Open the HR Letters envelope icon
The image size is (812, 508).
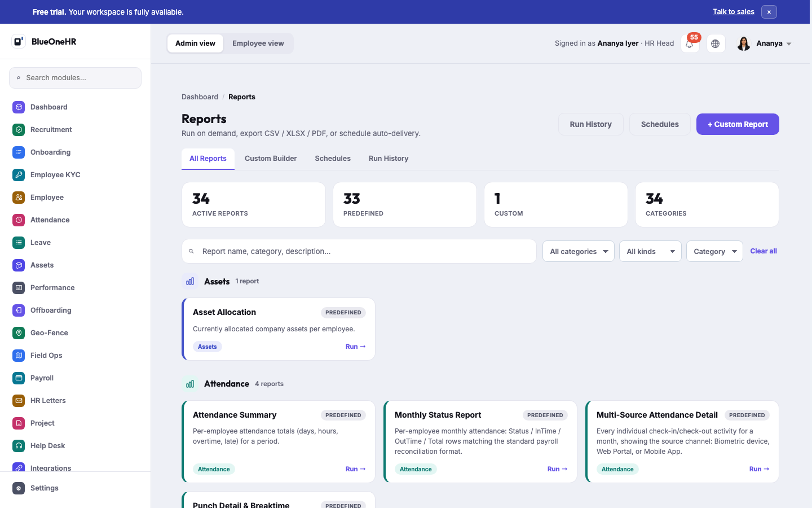click(x=19, y=400)
